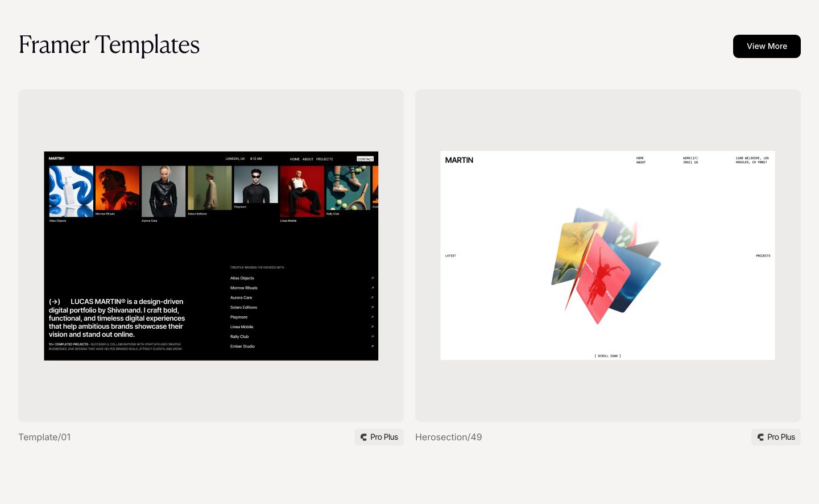
Task: Open ABOUT in the dark template nav
Action: tap(308, 159)
